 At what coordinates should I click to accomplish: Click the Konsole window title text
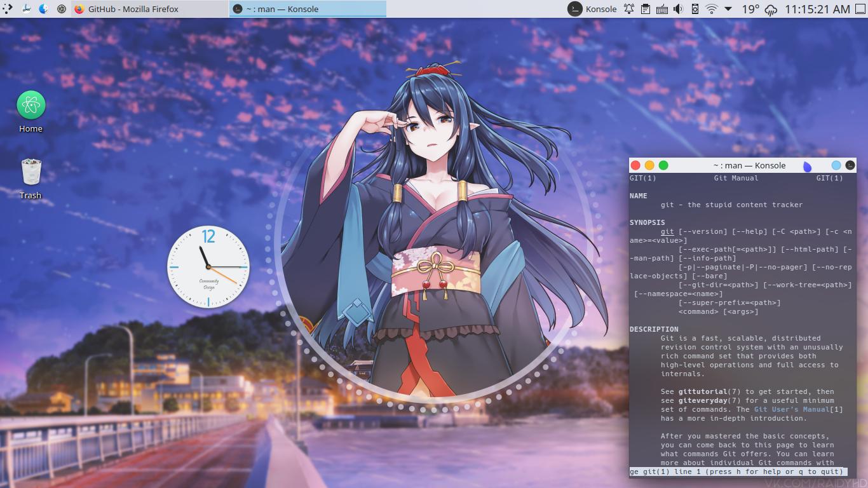coord(750,165)
